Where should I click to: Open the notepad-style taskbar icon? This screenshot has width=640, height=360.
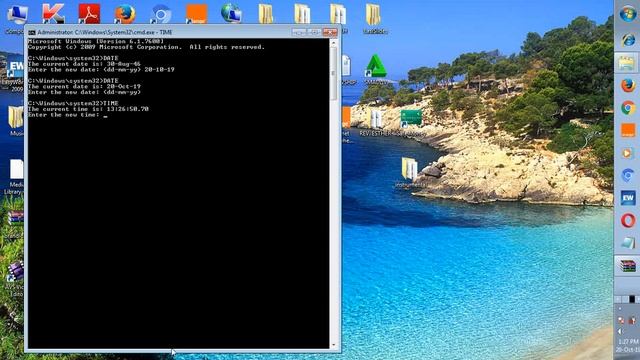[628, 243]
